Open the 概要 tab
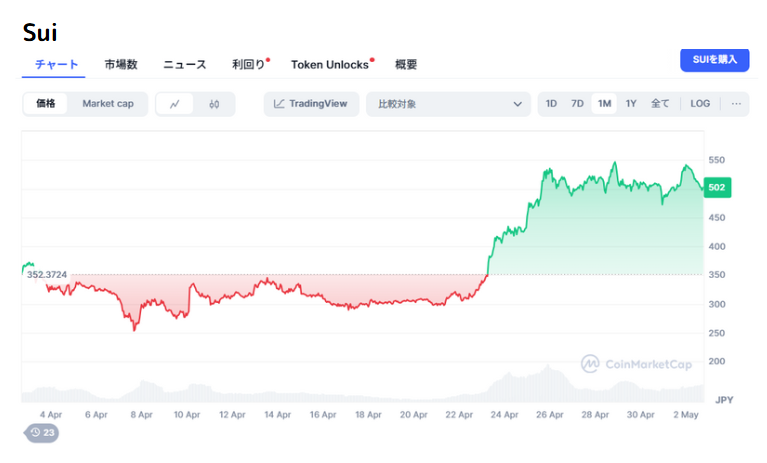 point(406,65)
